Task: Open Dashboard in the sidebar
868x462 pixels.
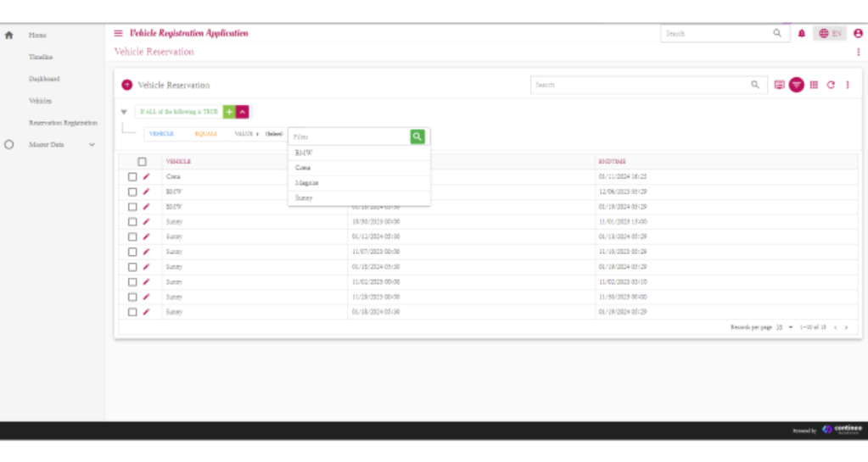Action: tap(44, 79)
